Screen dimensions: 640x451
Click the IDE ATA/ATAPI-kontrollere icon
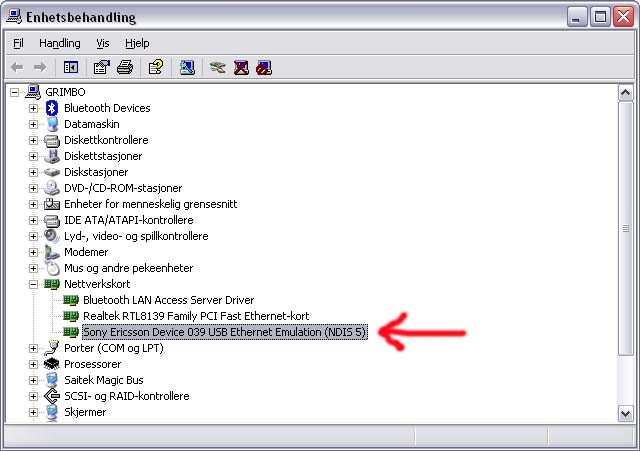[x=52, y=220]
